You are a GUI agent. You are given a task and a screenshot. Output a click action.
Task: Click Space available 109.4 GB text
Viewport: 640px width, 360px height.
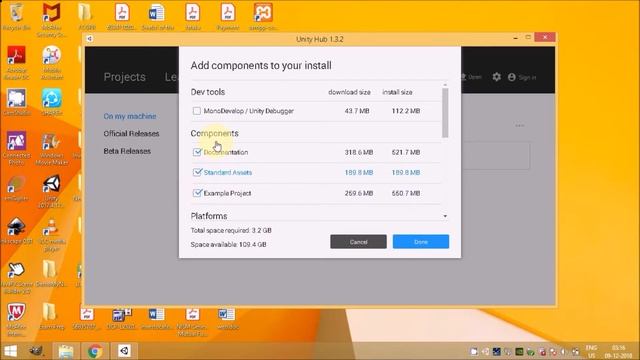pyautogui.click(x=229, y=244)
